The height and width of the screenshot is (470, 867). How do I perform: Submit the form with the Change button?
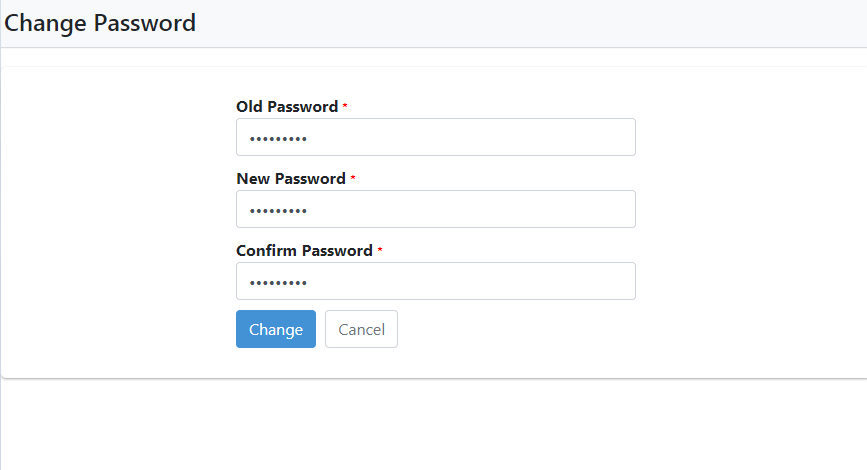point(276,329)
